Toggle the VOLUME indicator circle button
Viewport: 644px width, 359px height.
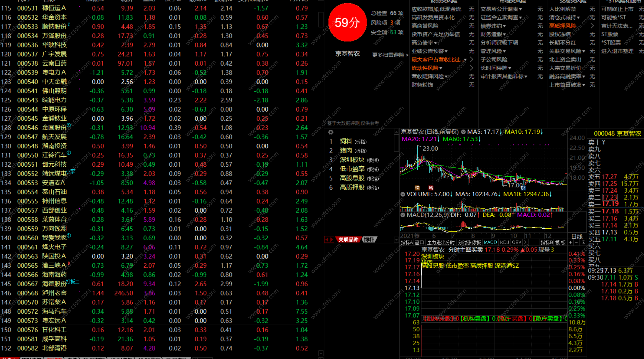[x=403, y=194]
